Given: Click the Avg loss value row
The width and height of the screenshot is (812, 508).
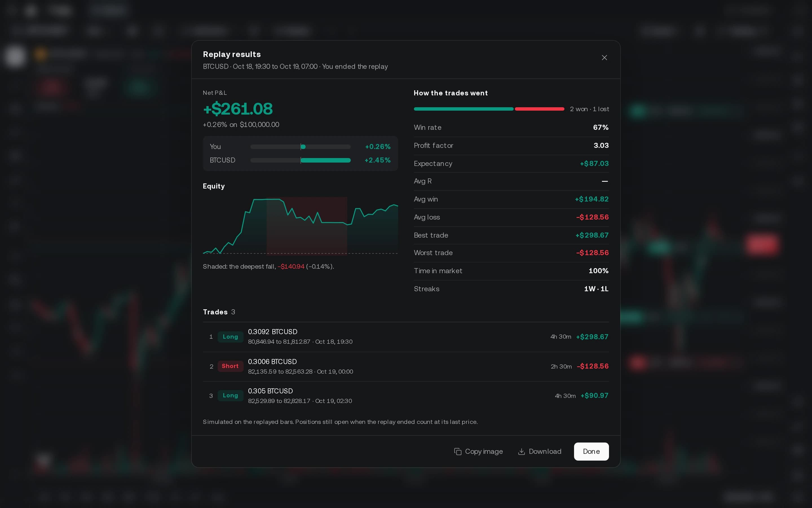Looking at the screenshot, I should tap(511, 217).
